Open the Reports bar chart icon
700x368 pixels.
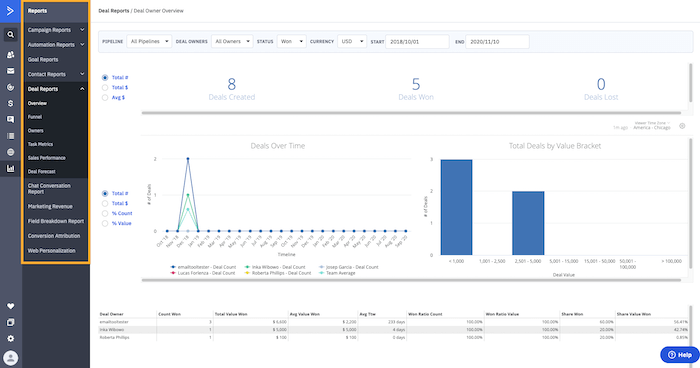pos(11,168)
